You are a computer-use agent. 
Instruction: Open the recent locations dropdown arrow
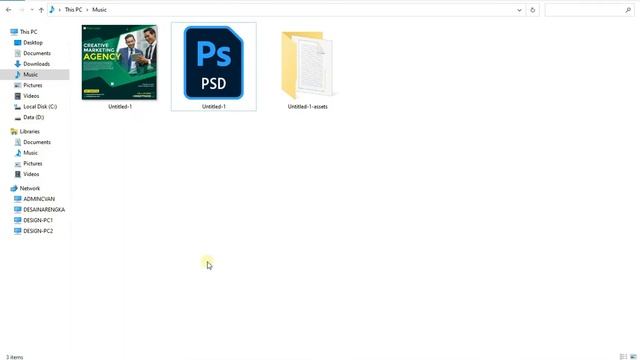click(32, 10)
